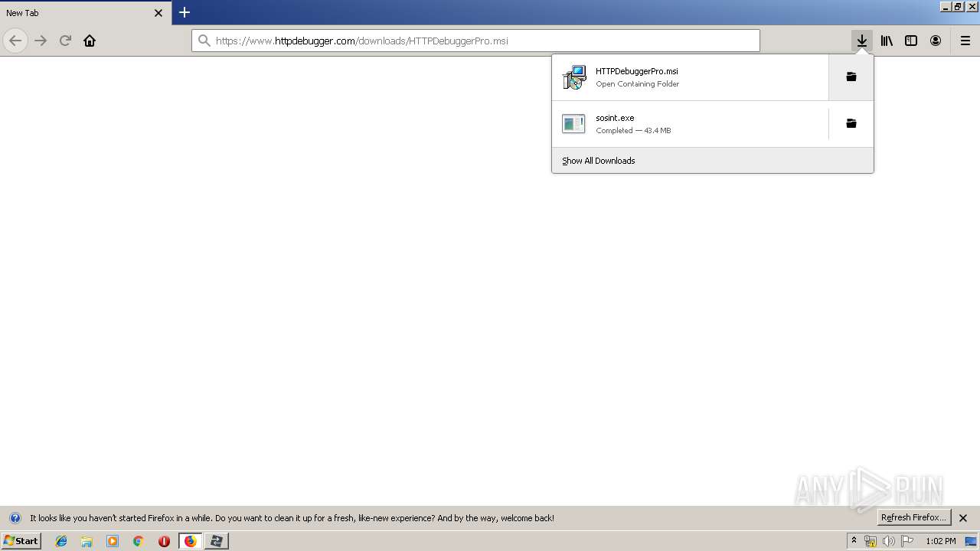Viewport: 980px width, 551px height.
Task: Show hidden system tray icons
Action: tap(854, 541)
